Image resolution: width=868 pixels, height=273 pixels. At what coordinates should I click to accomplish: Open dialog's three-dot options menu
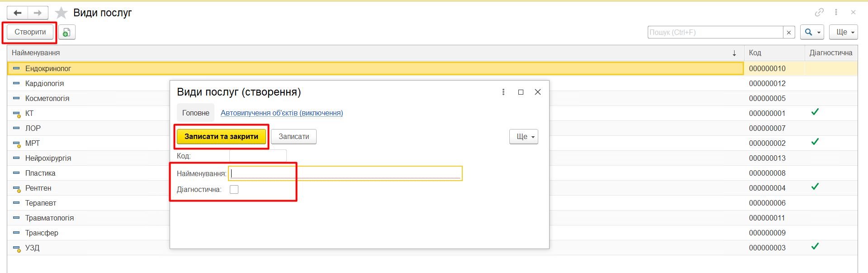pos(503,92)
